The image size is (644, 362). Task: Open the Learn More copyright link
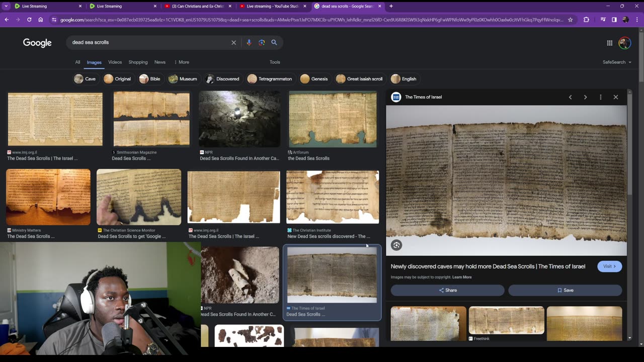coord(462,277)
